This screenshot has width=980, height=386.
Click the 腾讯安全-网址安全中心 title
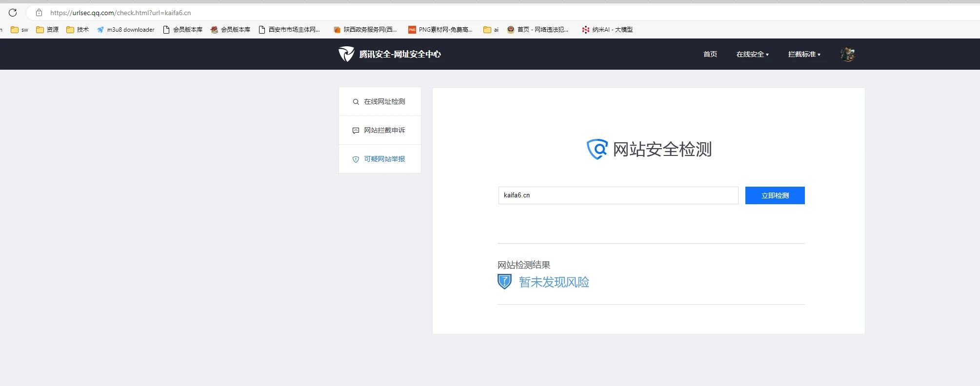(x=400, y=54)
